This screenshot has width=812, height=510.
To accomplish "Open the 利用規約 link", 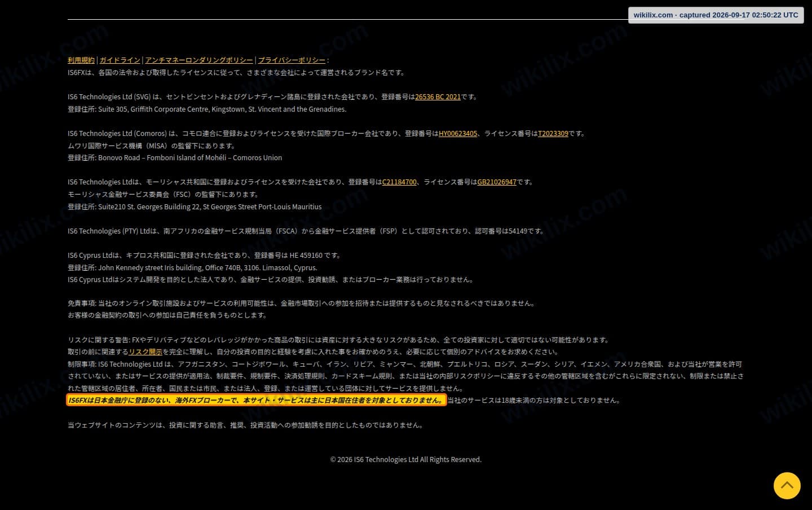I will [x=81, y=60].
